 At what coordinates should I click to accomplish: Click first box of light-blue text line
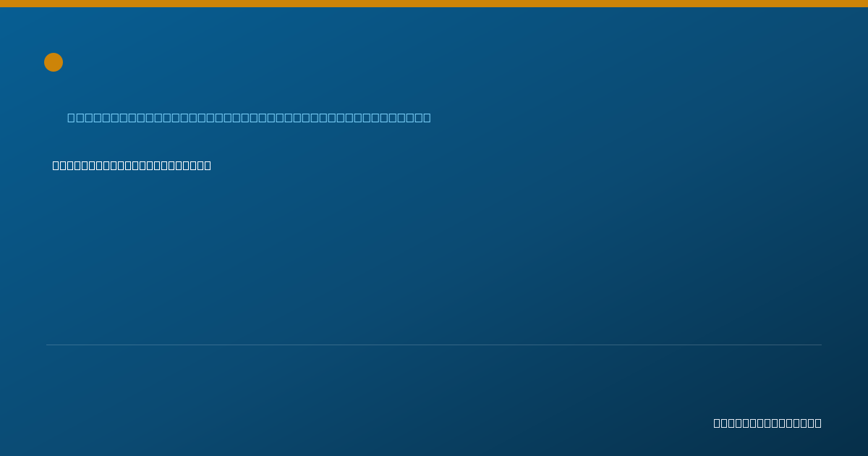click(72, 117)
